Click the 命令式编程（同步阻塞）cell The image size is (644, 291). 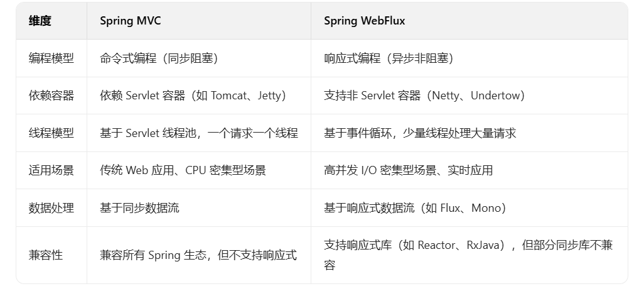click(x=159, y=58)
